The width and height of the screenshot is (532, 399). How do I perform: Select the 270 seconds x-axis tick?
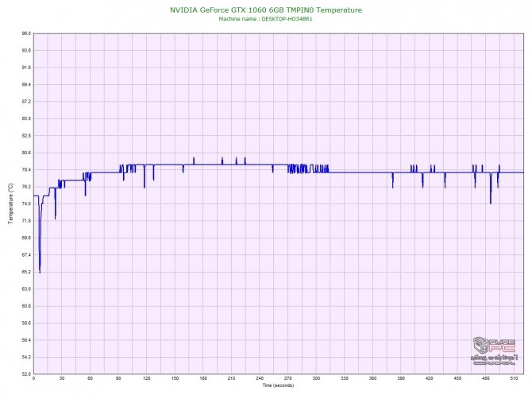click(288, 378)
